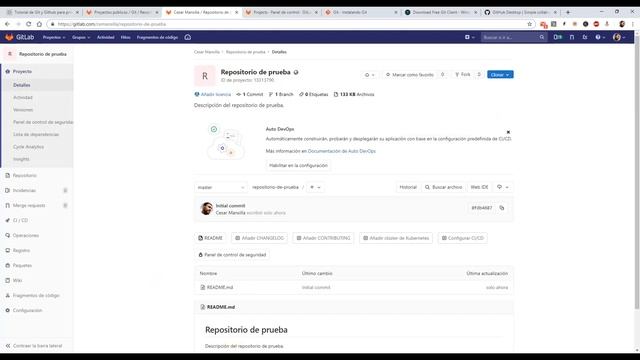
Task: Open the Paquetes sidebar icon
Action: point(7,265)
